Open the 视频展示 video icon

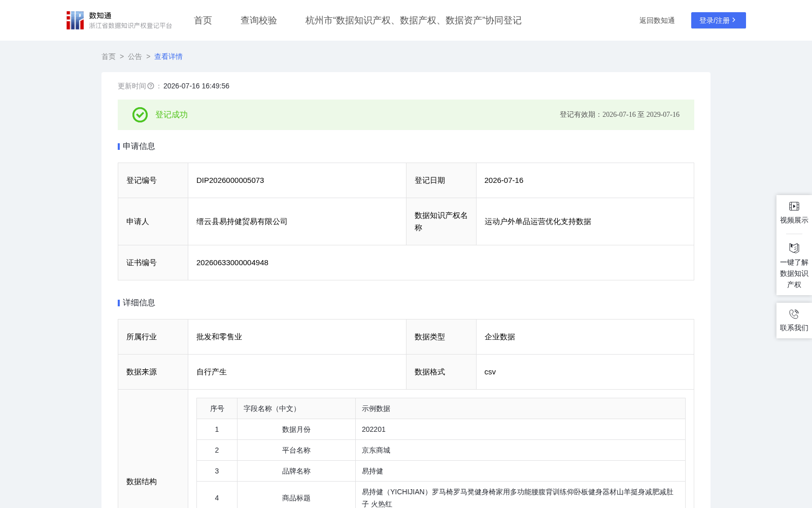[x=794, y=206]
